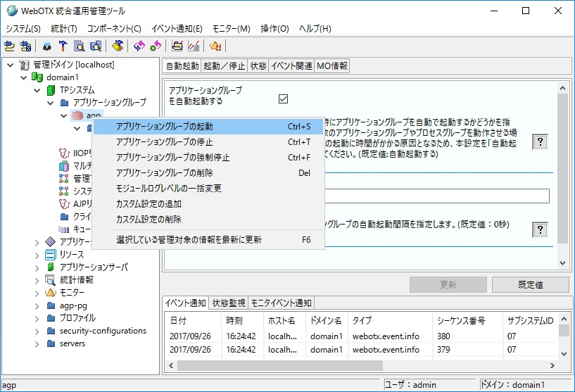This screenshot has height=392, width=575.
Task: Expand the servers tree node
Action: click(37, 344)
